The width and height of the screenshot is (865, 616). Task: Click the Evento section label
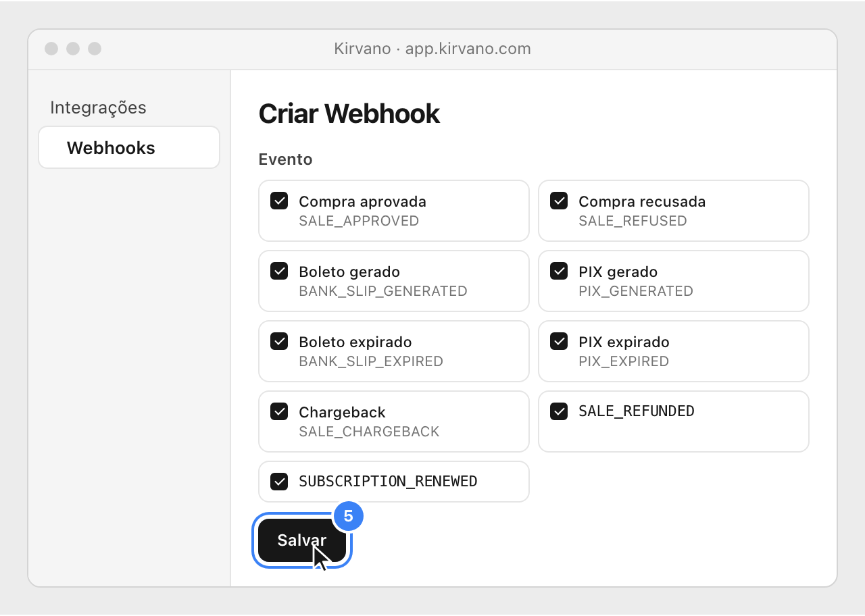point(285,159)
